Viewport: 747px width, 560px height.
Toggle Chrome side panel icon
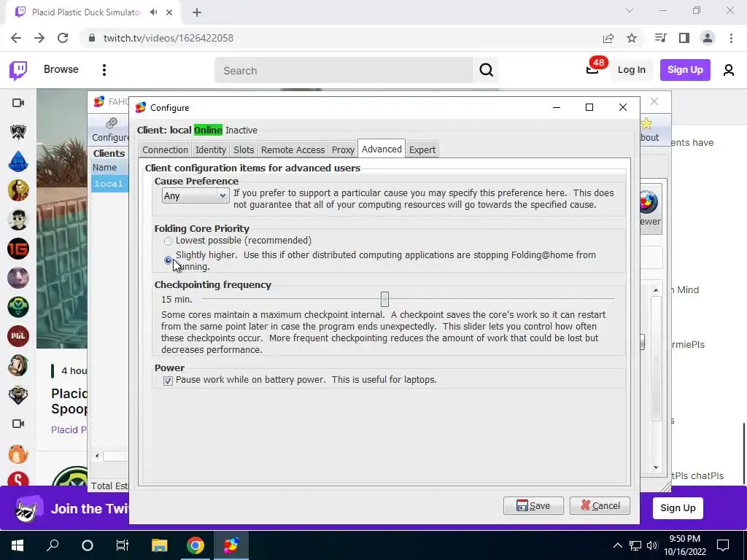pyautogui.click(x=684, y=38)
